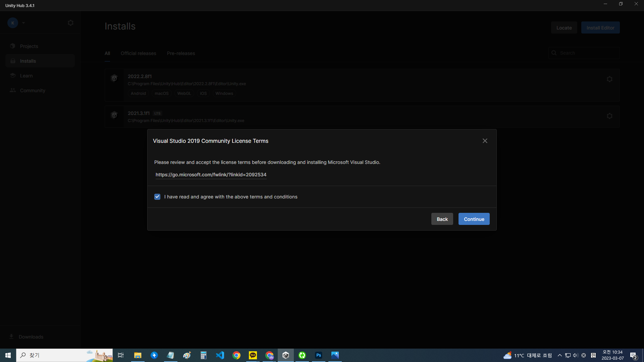Open Task View on taskbar

(x=121, y=355)
